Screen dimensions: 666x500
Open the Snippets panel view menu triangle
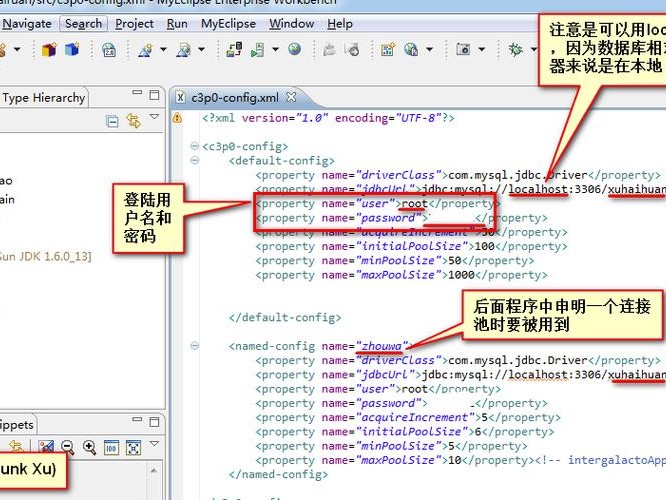pyautogui.click(x=154, y=444)
